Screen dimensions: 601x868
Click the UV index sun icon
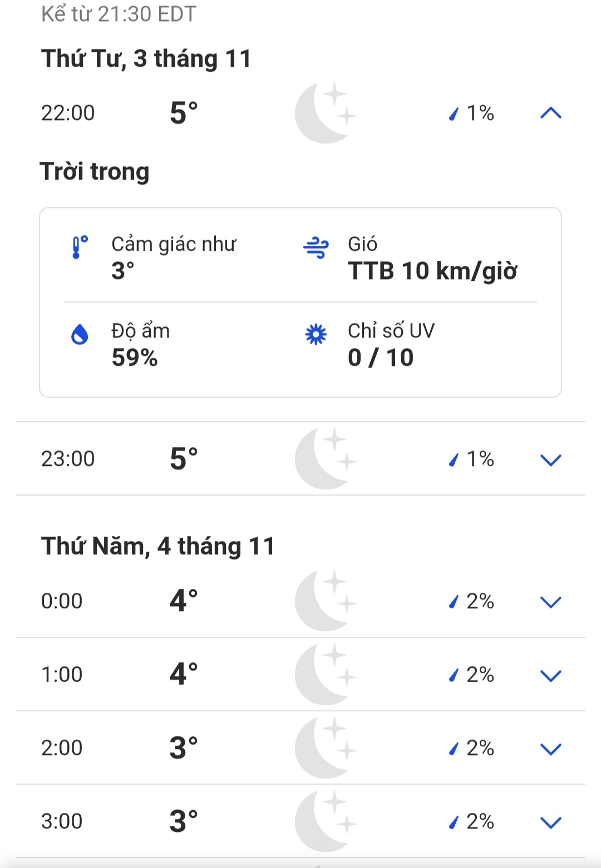coord(316,334)
